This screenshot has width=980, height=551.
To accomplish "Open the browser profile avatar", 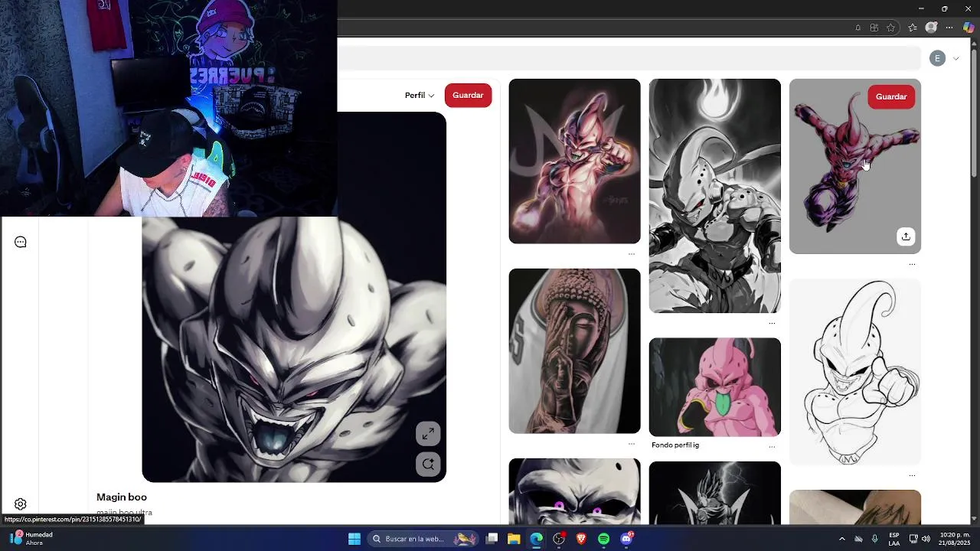I will point(931,28).
